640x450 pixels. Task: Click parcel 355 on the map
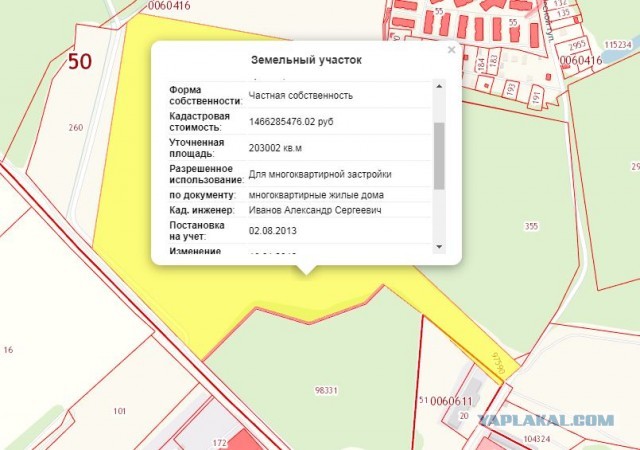coord(531,226)
